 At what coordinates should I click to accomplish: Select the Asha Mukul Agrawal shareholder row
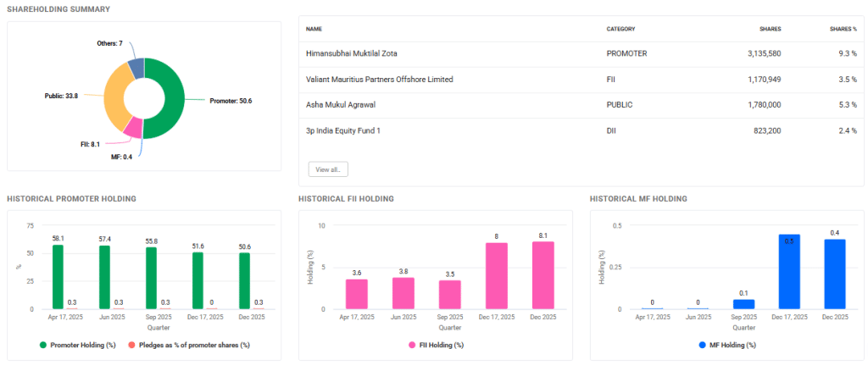[340, 104]
